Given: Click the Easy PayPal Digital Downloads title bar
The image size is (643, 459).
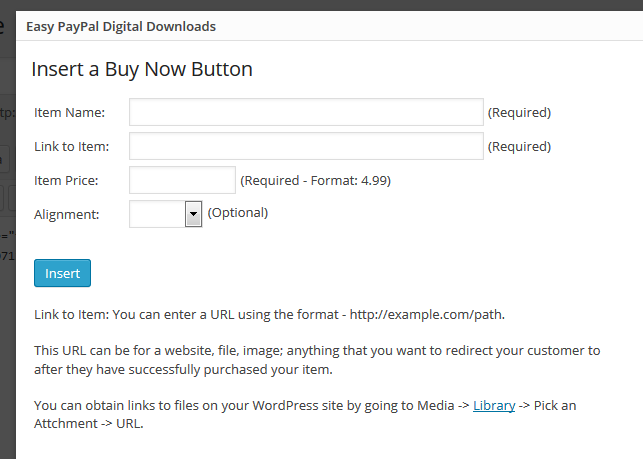Looking at the screenshot, I should point(120,26).
